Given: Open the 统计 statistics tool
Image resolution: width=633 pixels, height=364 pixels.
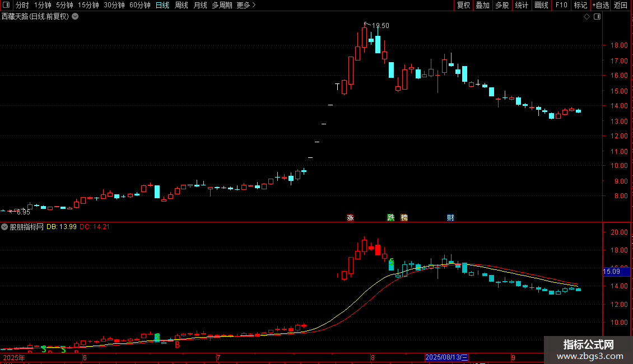Looking at the screenshot, I should point(522,5).
